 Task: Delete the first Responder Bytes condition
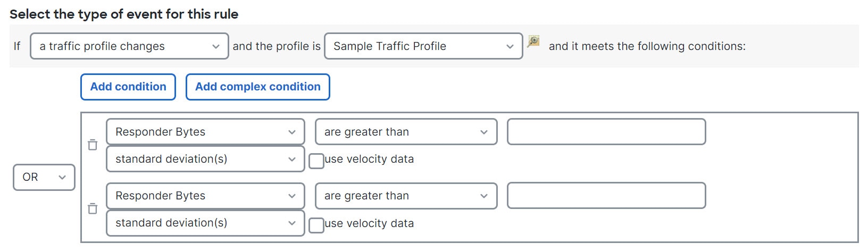pos(93,145)
